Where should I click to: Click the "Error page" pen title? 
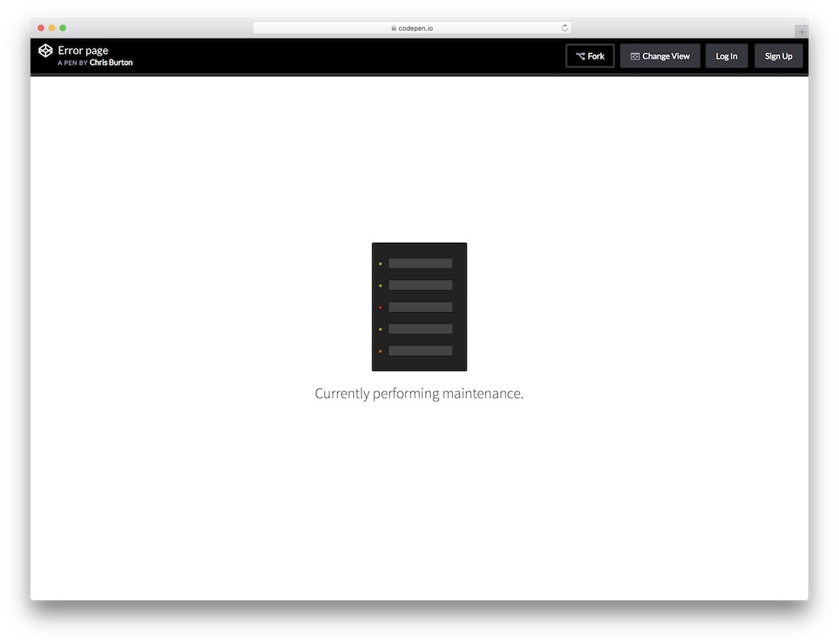click(x=83, y=50)
